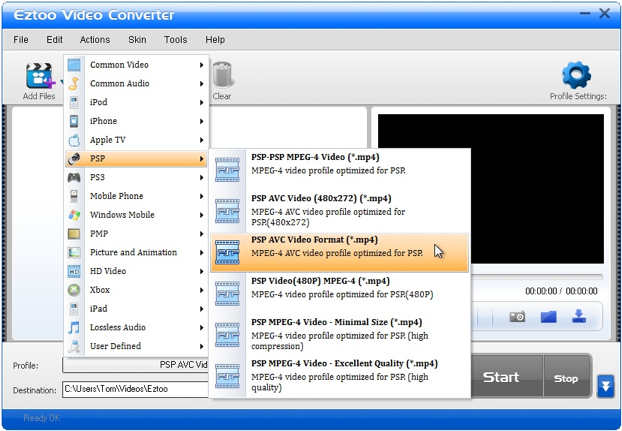Open the File menu
The image size is (622, 431).
[21, 40]
